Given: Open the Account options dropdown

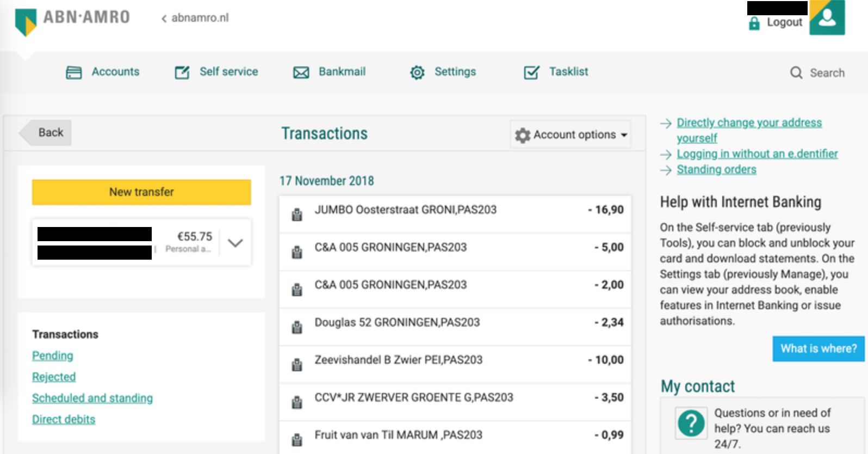Looking at the screenshot, I should 571,134.
